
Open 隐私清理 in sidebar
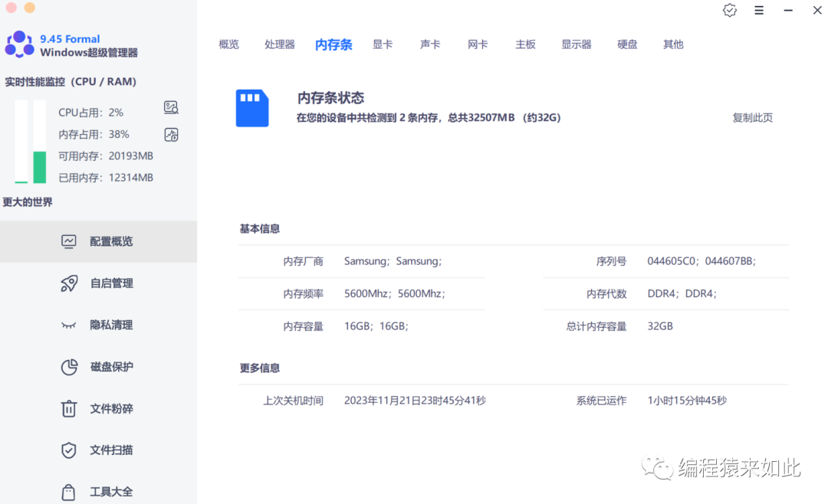tap(98, 325)
